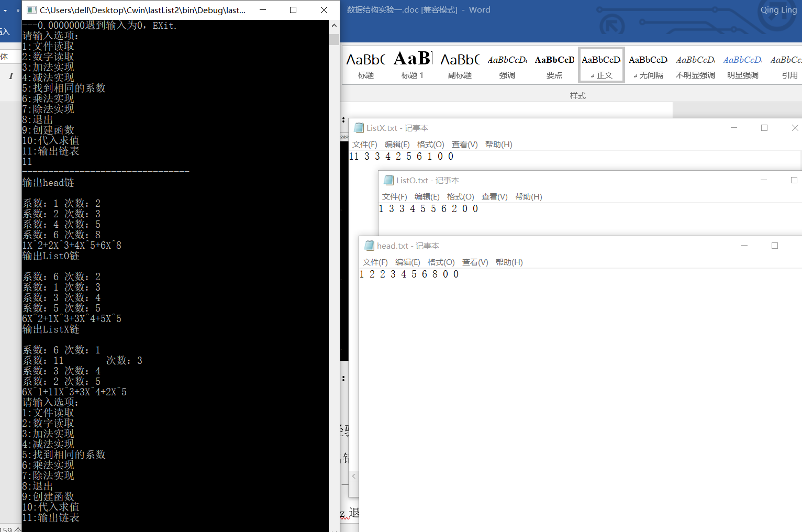Apply the 要点 style in Word
This screenshot has width=802, height=532.
(x=554, y=65)
